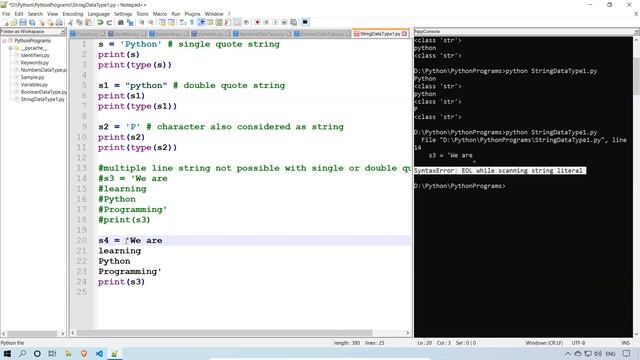Open the Tools menu
The height and width of the screenshot is (360, 640).
(142, 14)
